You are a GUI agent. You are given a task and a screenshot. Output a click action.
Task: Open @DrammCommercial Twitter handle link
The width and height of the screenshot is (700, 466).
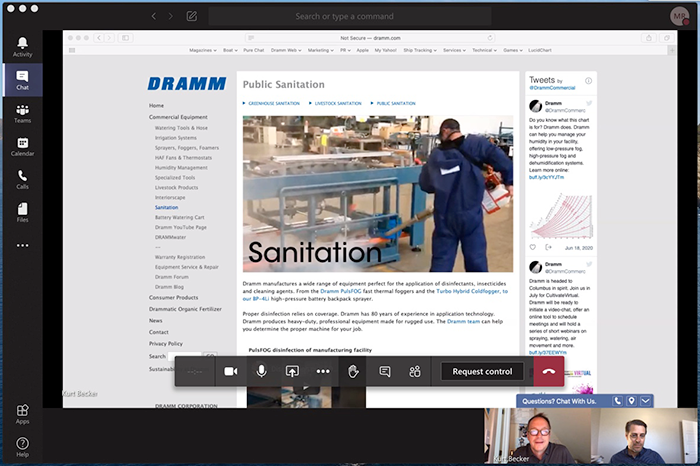click(x=552, y=88)
